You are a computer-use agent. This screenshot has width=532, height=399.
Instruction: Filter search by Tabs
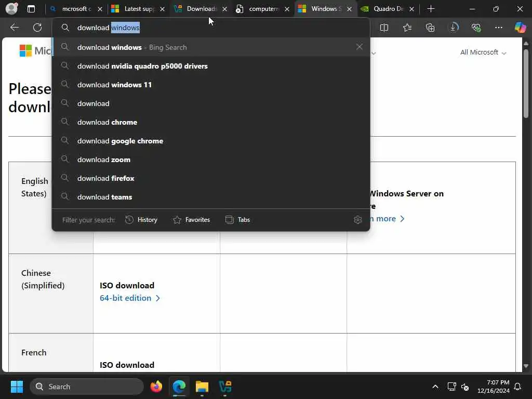[238, 220]
